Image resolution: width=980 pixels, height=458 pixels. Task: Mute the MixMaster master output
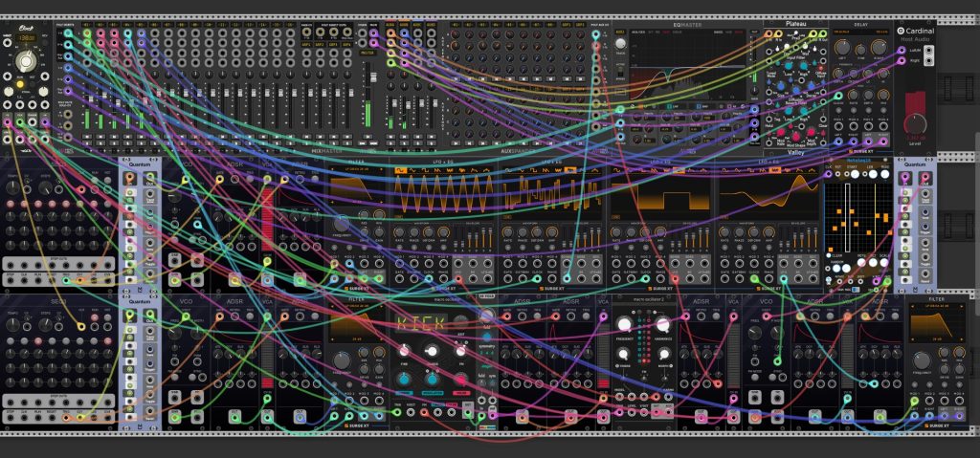click(x=367, y=139)
